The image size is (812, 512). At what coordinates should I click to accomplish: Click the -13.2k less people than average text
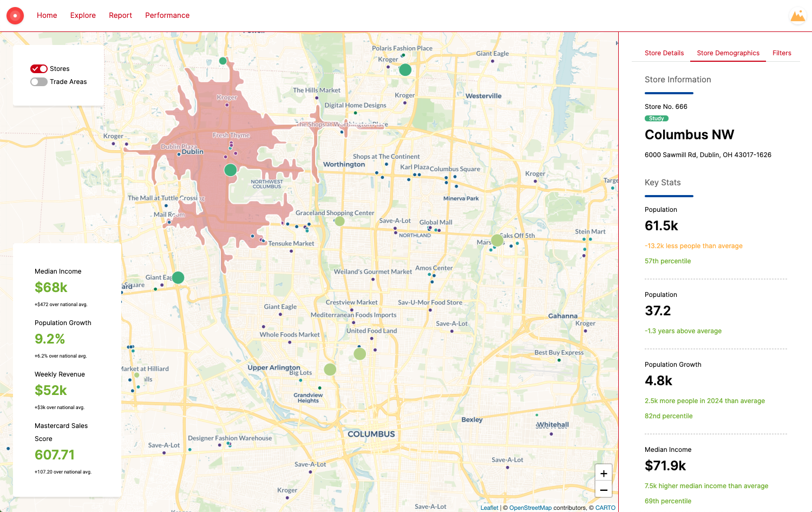[693, 246]
